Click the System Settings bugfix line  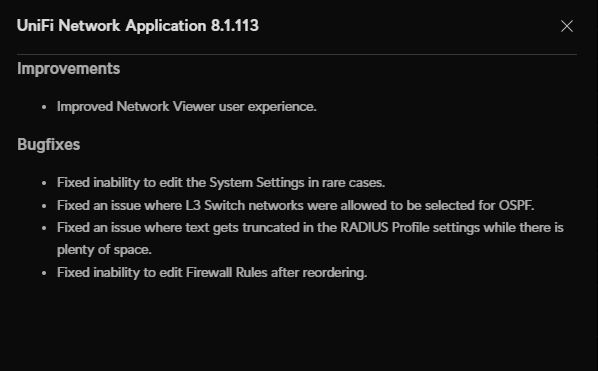coord(221,182)
